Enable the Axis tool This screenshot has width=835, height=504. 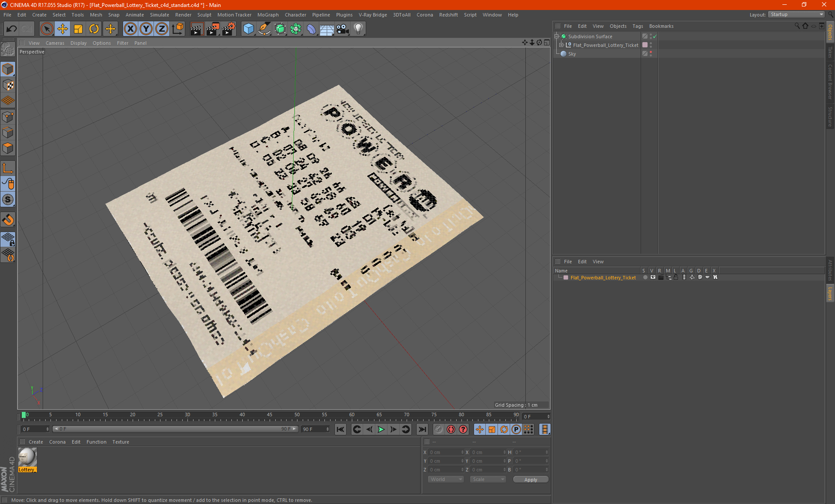[x=8, y=168]
